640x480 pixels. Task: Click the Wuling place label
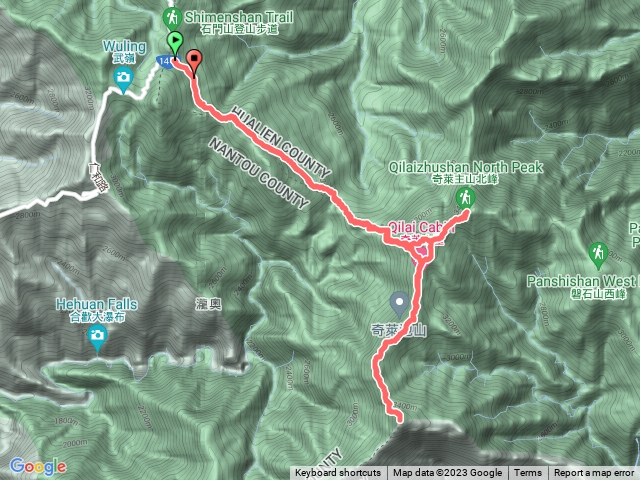124,47
